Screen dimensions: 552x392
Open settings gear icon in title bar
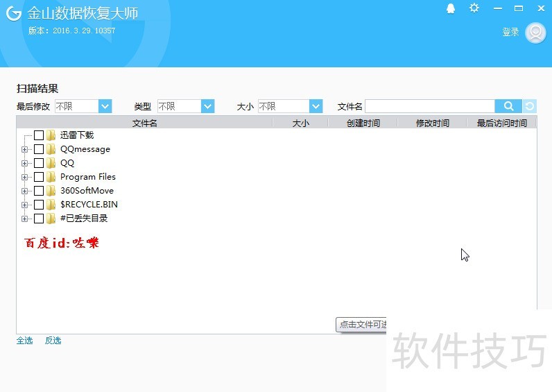pyautogui.click(x=474, y=8)
